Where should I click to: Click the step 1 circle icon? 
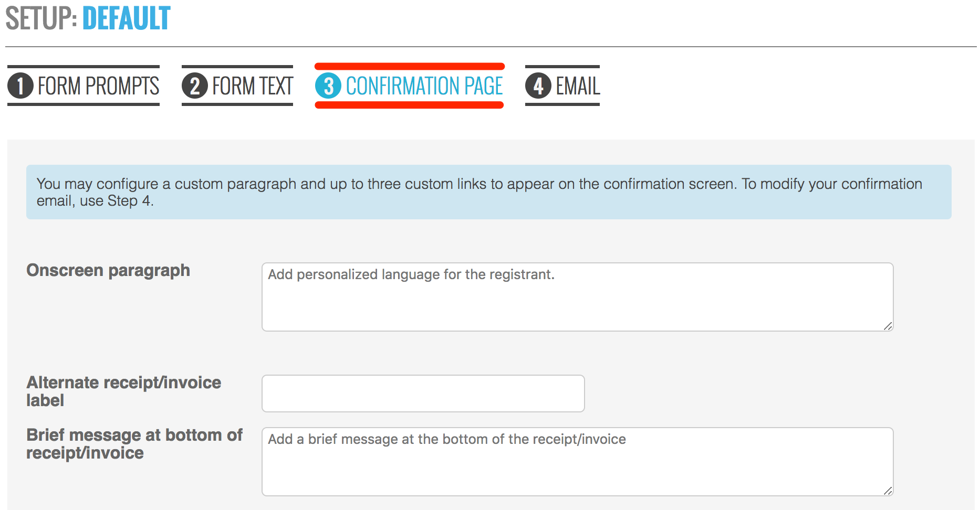click(20, 86)
